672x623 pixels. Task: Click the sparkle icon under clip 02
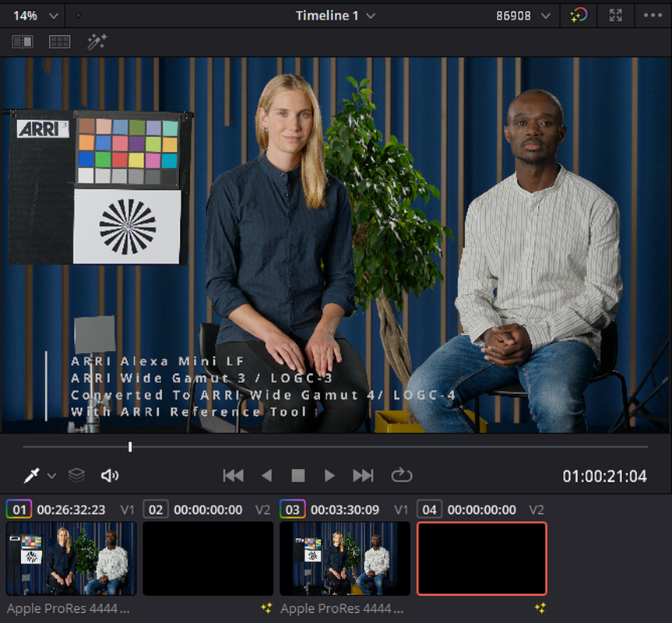266,608
